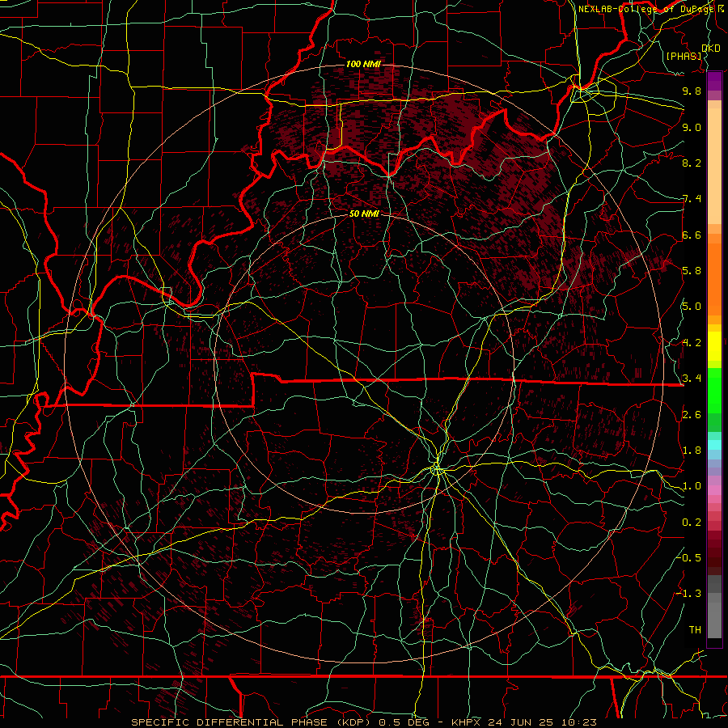This screenshot has height=728, width=728.
Task: Click the 9.0 value on the color scale
Action: pos(692,127)
